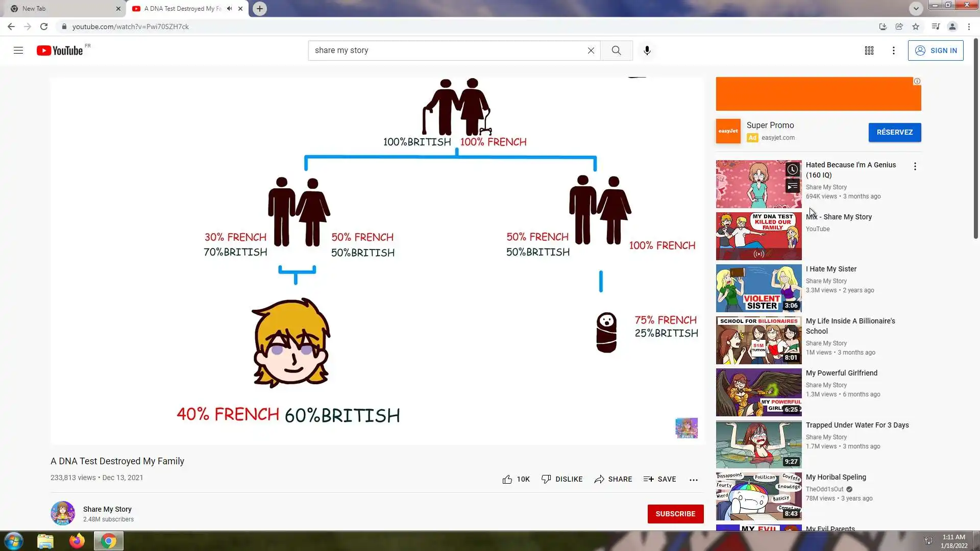Screen dimensions: 980x551
Task: Open the YouTube apps grid icon
Action: click(869, 51)
